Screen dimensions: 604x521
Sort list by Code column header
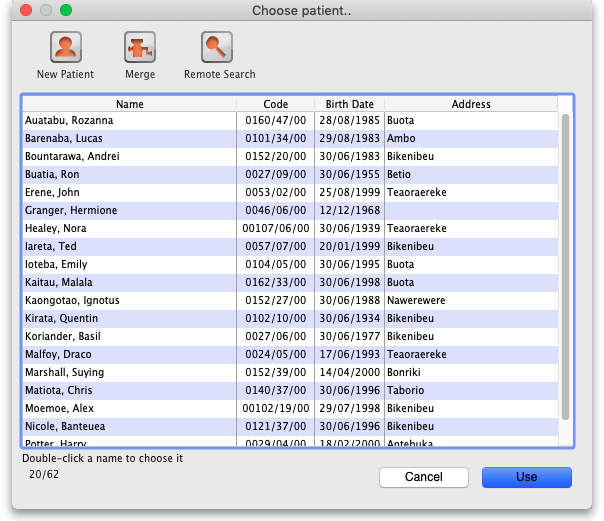pyautogui.click(x=275, y=104)
